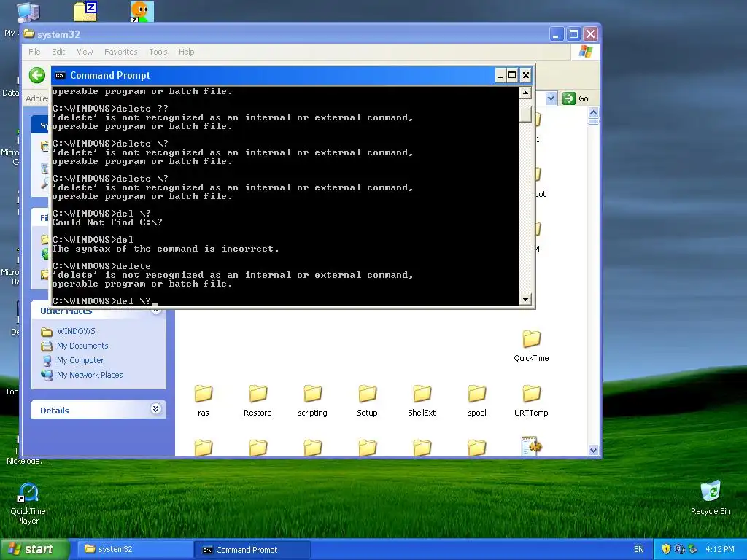This screenshot has height=560, width=747.
Task: Click the Go button in address bar
Action: click(576, 98)
